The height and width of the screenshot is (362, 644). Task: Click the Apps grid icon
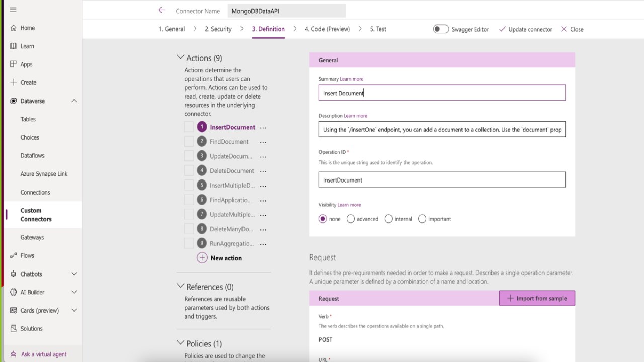(x=14, y=64)
